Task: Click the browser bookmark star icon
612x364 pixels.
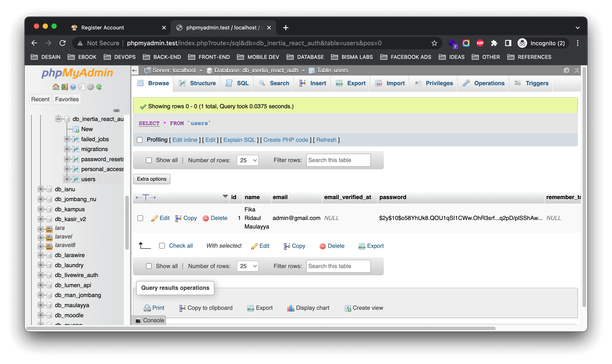Action: 434,43
